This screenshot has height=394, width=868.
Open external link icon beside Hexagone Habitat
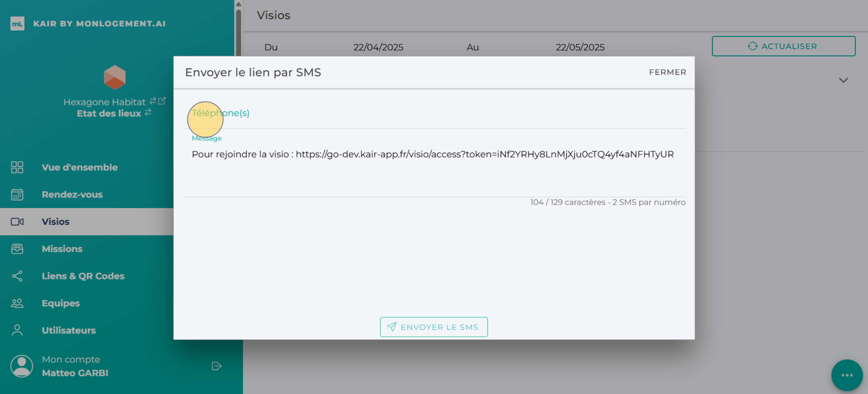[162, 101]
